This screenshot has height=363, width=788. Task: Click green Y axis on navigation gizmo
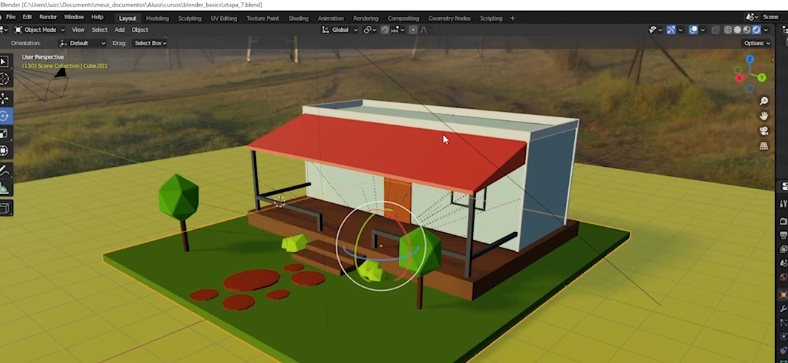click(762, 77)
